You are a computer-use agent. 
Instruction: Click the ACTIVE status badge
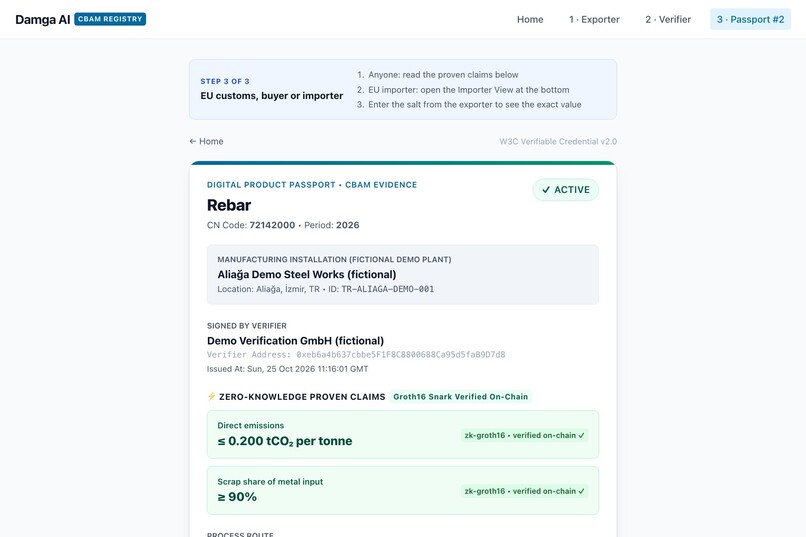(x=565, y=190)
